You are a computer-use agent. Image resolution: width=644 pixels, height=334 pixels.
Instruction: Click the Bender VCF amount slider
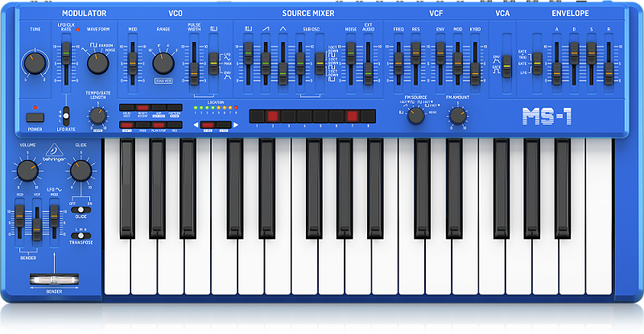[37, 229]
